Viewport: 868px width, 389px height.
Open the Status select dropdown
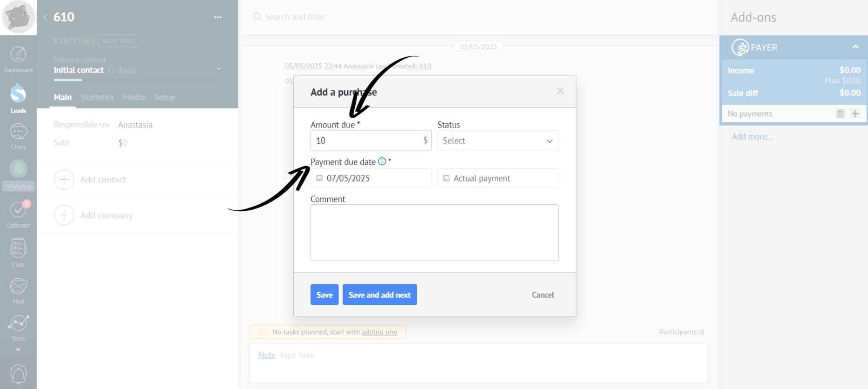[497, 141]
